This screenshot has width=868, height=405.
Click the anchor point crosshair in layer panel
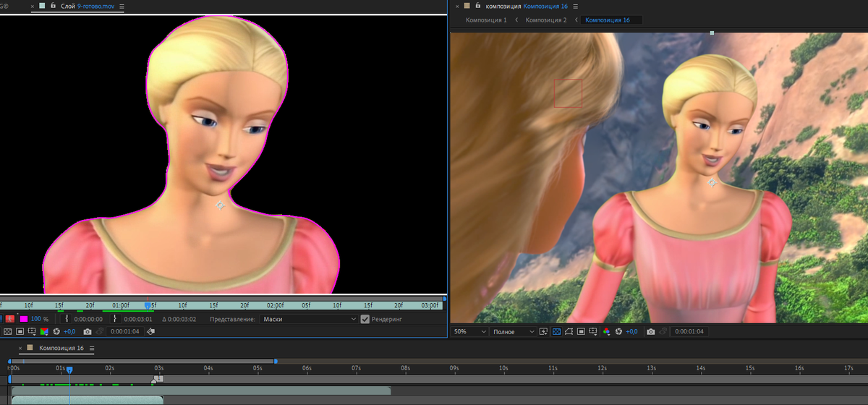click(x=221, y=205)
